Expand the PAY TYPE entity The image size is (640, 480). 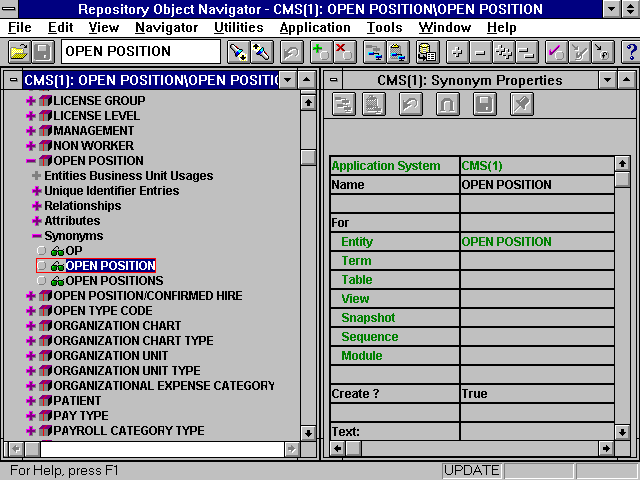(x=30, y=416)
